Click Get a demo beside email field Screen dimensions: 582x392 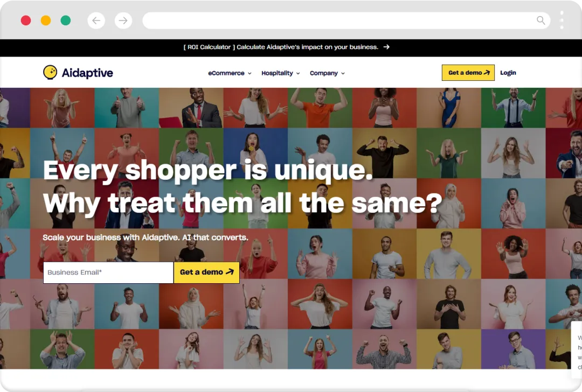click(207, 272)
